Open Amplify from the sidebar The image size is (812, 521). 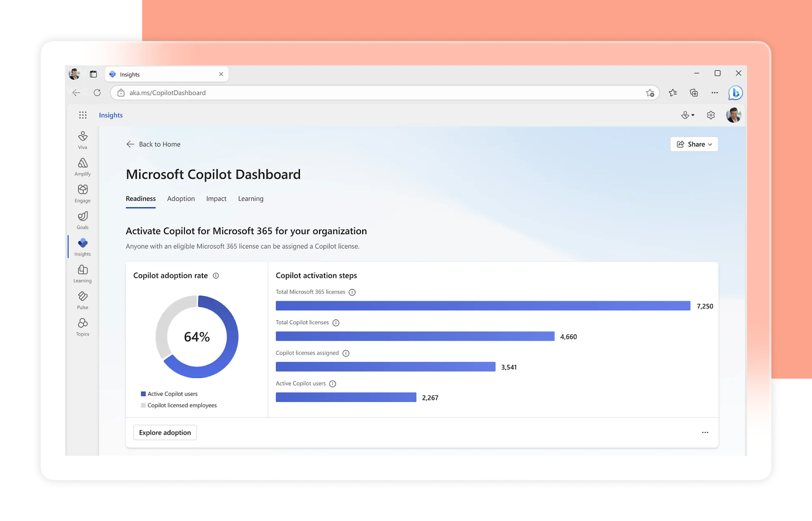(83, 166)
